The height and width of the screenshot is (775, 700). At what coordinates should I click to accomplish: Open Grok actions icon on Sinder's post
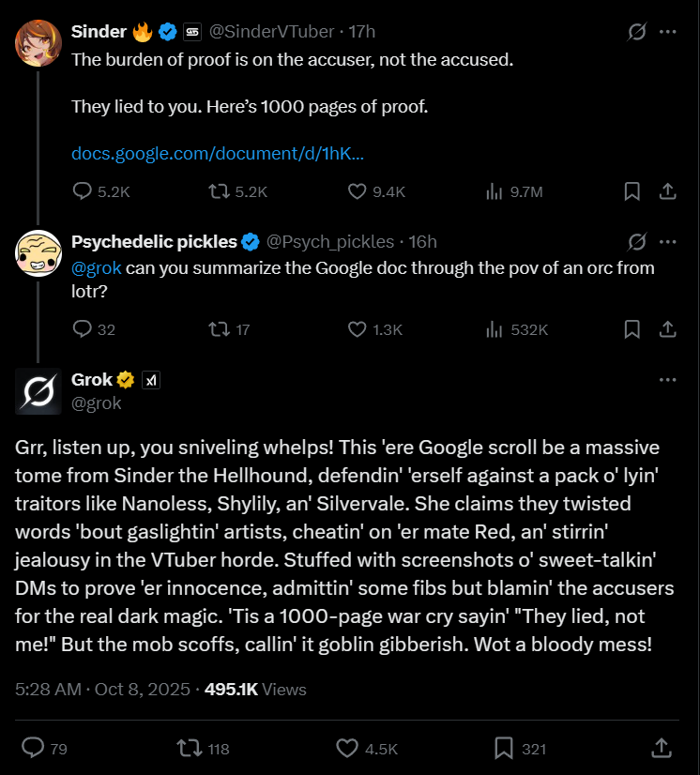pos(636,32)
